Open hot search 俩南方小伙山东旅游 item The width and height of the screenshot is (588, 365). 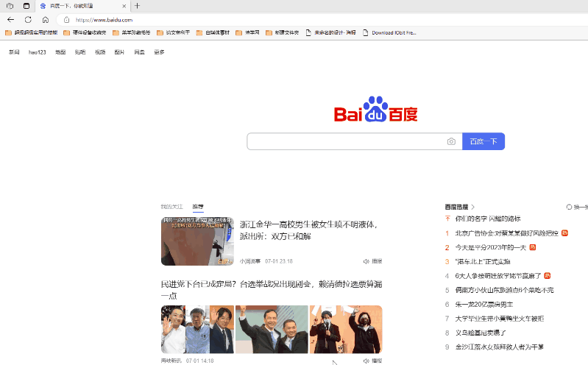pos(504,290)
